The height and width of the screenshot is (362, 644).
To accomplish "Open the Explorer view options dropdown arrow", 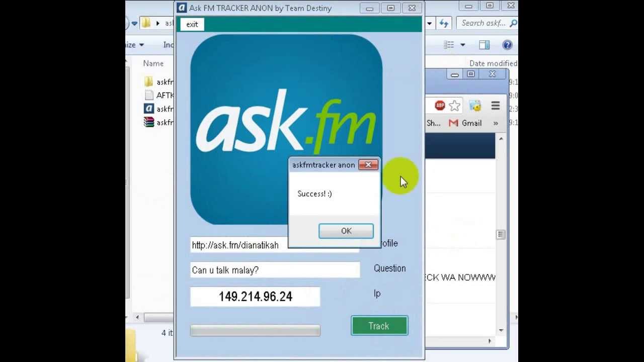I will 463,45.
